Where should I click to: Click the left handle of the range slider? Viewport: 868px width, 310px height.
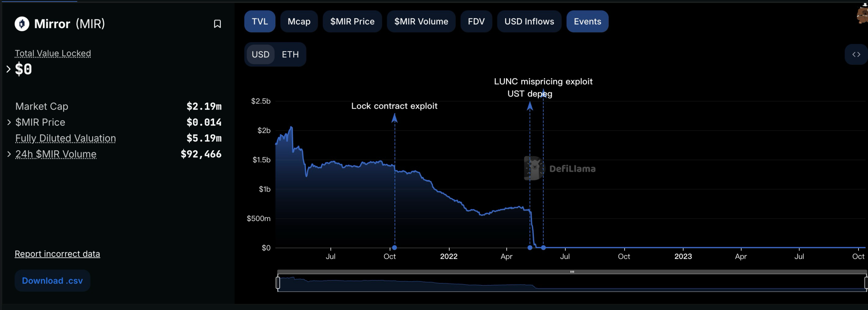click(278, 282)
